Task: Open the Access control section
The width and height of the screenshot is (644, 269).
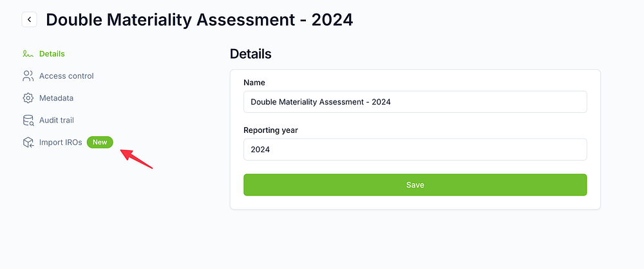Action: 66,76
